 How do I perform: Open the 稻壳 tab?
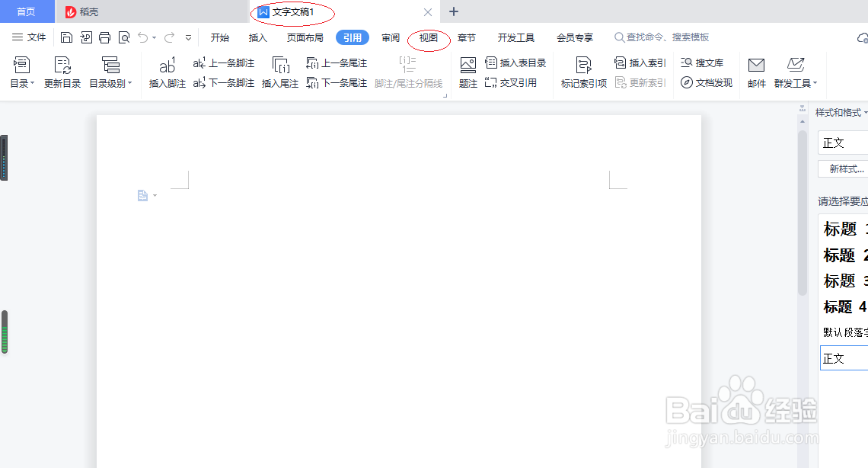coord(86,11)
